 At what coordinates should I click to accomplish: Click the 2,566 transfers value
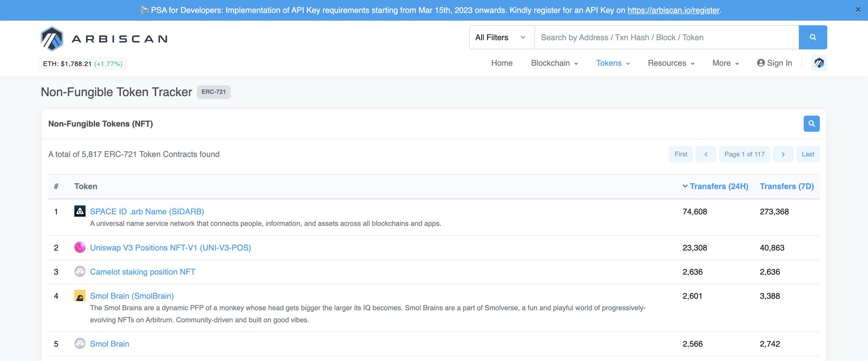click(693, 344)
